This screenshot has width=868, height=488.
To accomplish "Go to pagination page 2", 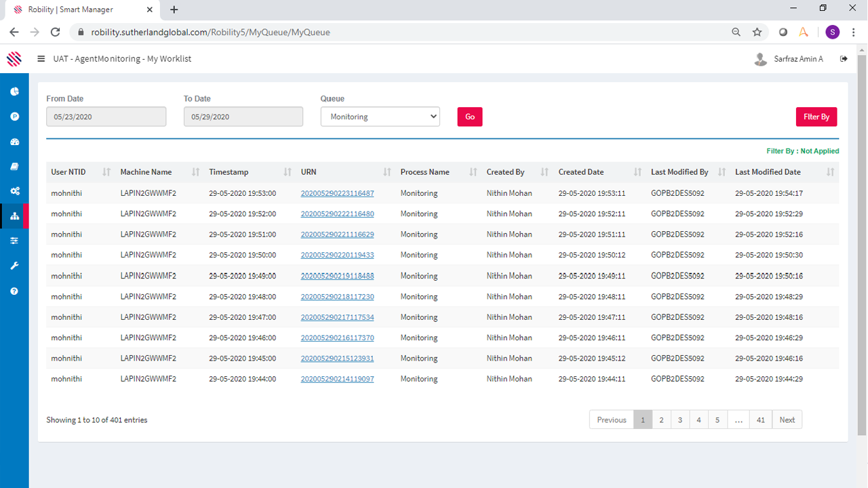I will coord(661,420).
